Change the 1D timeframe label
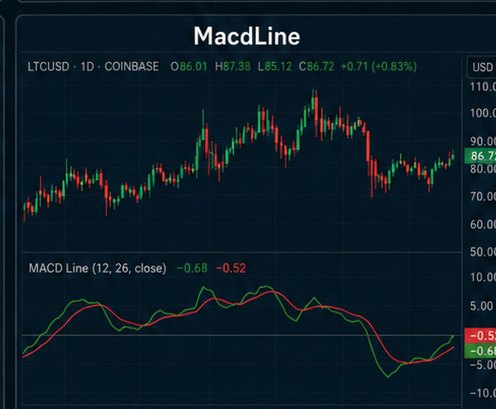Viewport: 496px width, 409px height. (87, 67)
